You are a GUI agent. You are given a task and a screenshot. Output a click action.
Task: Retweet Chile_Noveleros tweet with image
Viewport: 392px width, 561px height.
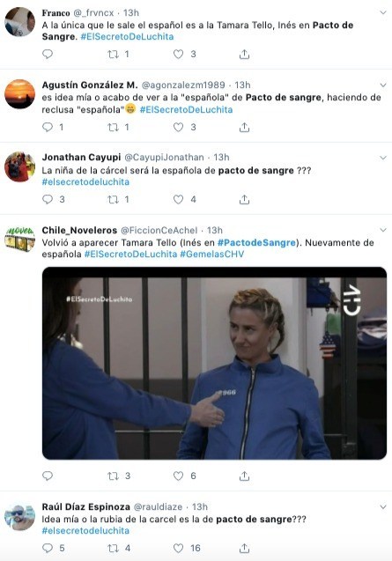[x=113, y=476]
